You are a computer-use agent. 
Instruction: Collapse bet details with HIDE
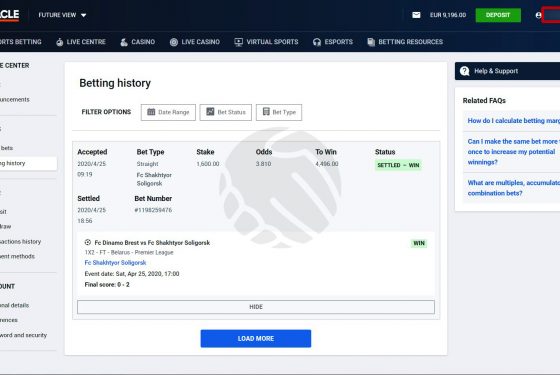point(256,307)
